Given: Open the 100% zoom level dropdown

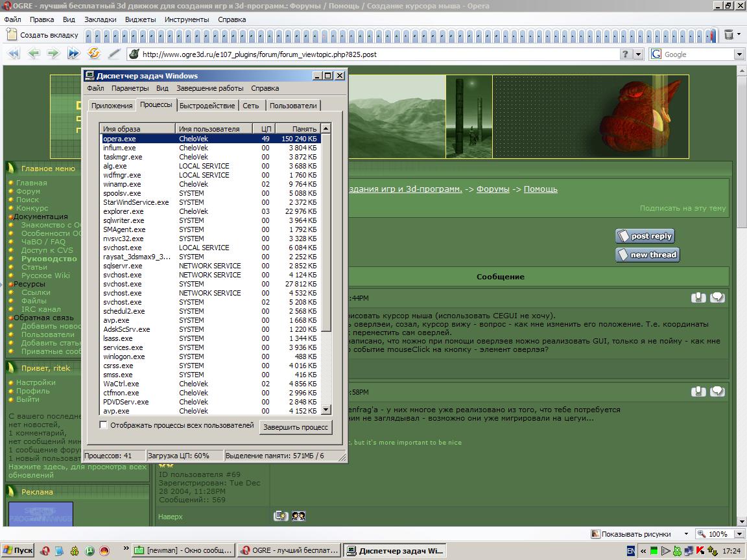Looking at the screenshot, I should tap(738, 534).
